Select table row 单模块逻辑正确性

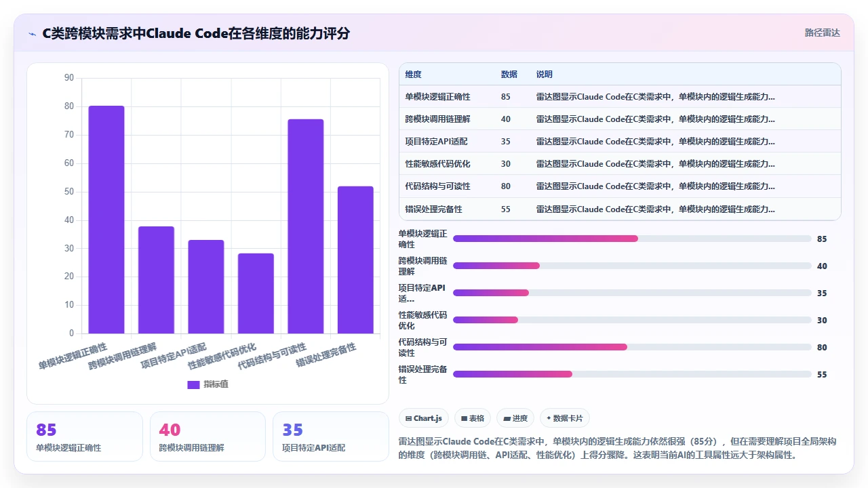(620, 97)
